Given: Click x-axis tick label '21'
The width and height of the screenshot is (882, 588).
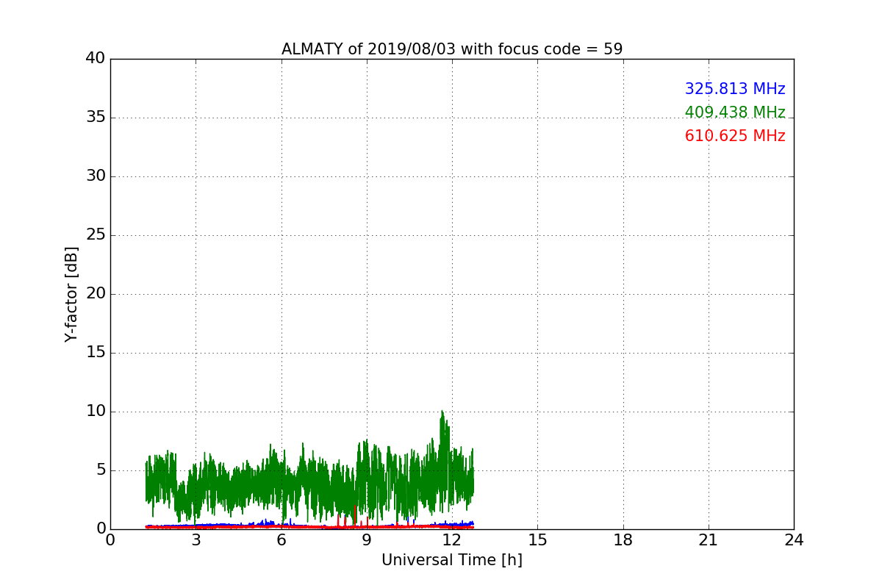Looking at the screenshot, I should [x=709, y=540].
